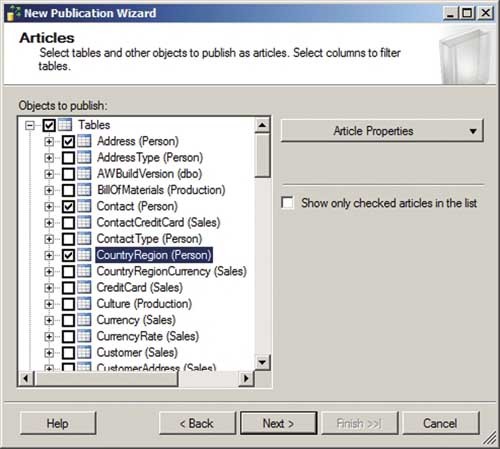Expand the ContactType (Person) node
The height and width of the screenshot is (449, 500).
point(49,239)
